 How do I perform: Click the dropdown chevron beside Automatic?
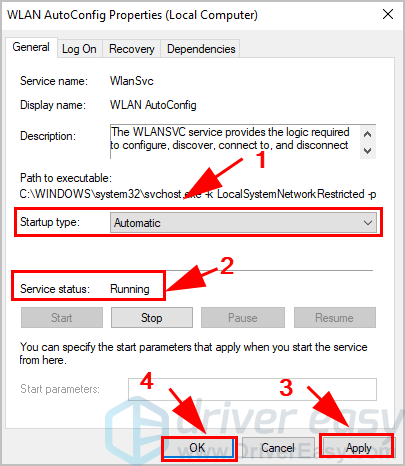[368, 223]
